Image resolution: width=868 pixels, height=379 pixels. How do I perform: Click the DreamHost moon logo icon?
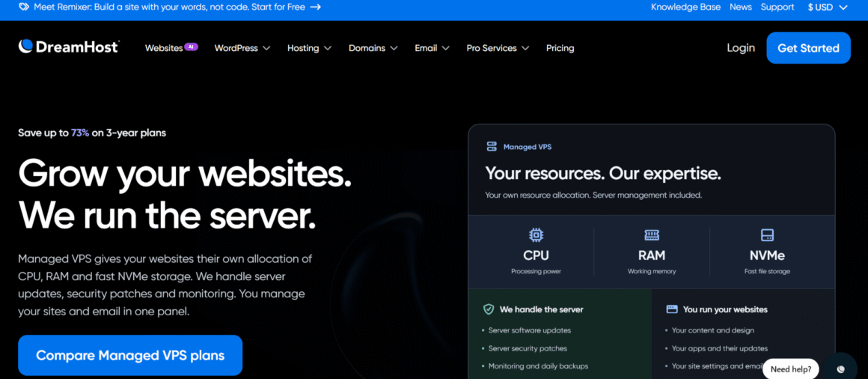[25, 46]
